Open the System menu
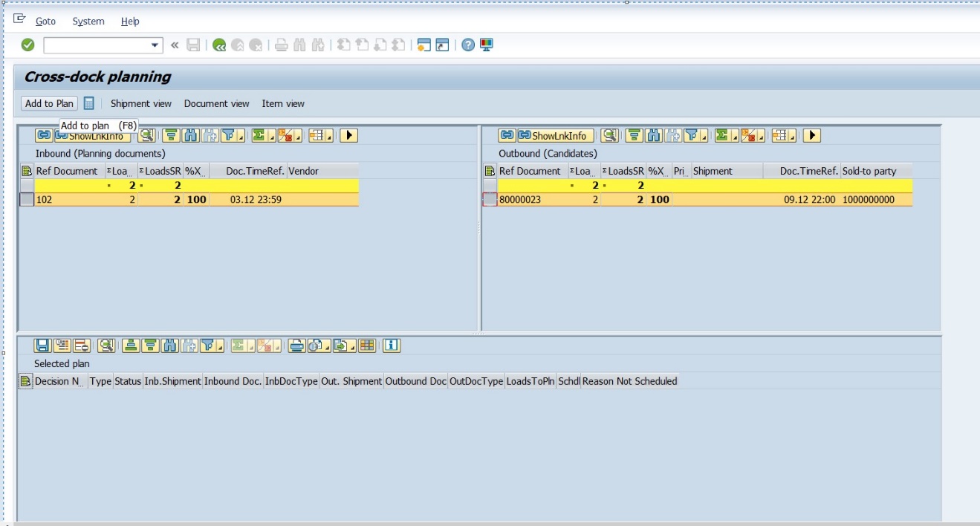 point(88,22)
